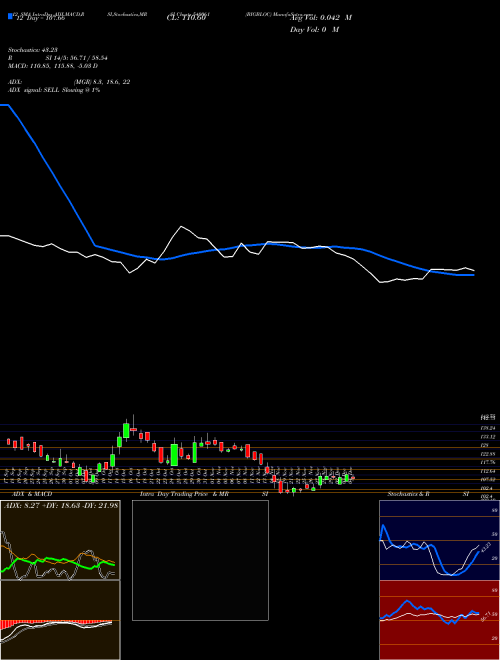Viewport: 500px width, 660px height.
Task: Select the '(MGR) 8.3, 18.6, 22' ADX values
Action: click(x=101, y=82)
